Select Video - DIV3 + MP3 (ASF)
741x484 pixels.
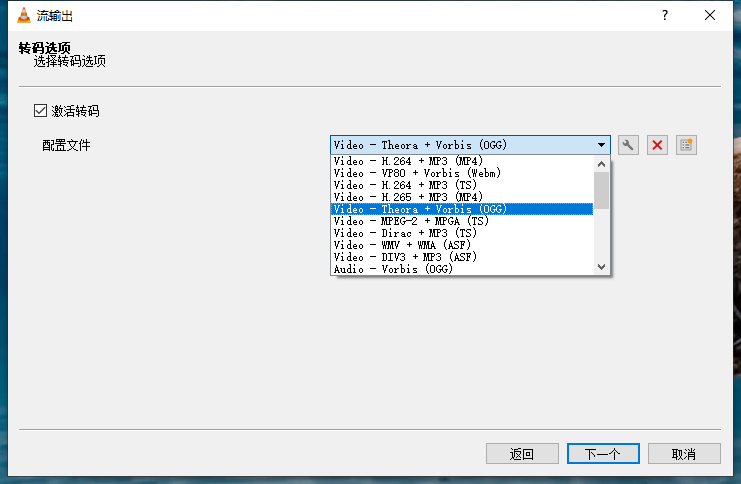pos(462,257)
